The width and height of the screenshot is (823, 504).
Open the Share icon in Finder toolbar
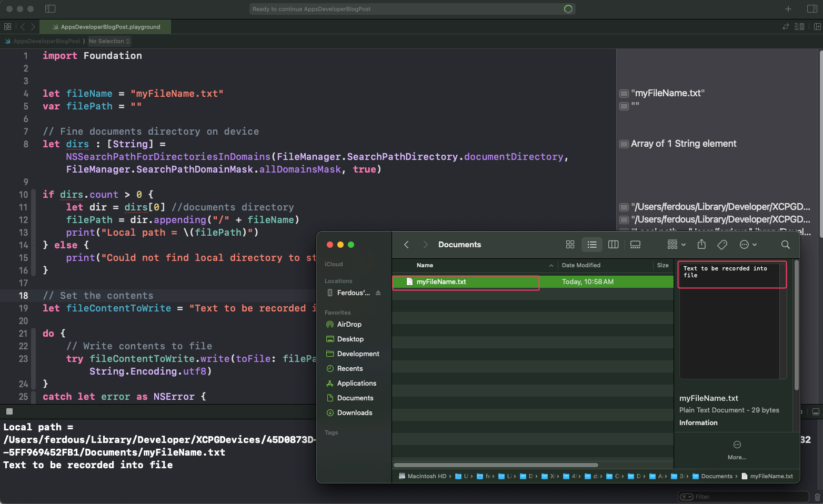[701, 245]
